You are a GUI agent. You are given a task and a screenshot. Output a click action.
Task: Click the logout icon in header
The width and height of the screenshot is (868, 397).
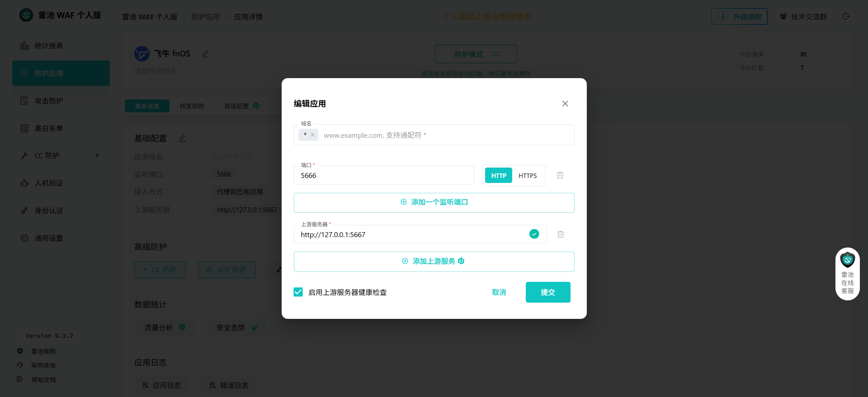[846, 17]
